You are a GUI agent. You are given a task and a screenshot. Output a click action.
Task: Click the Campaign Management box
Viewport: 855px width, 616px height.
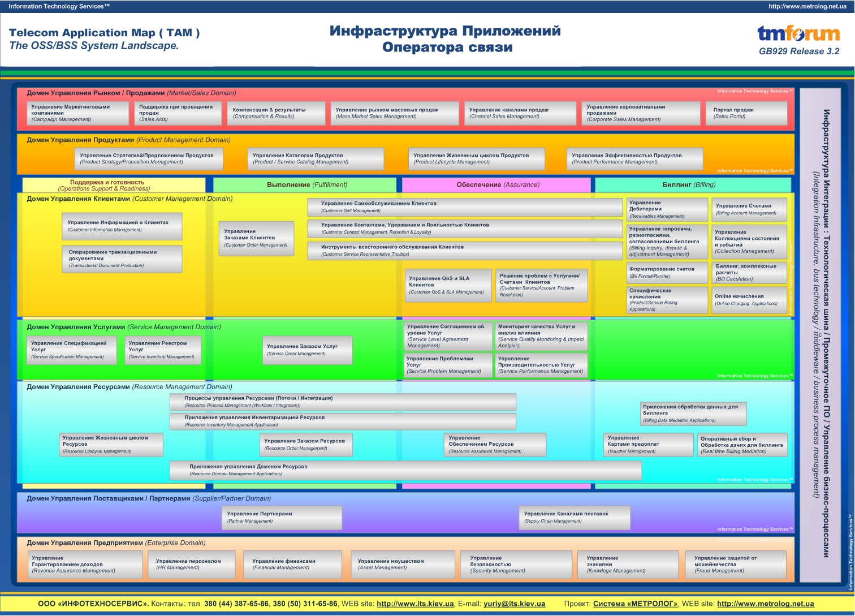[77, 113]
